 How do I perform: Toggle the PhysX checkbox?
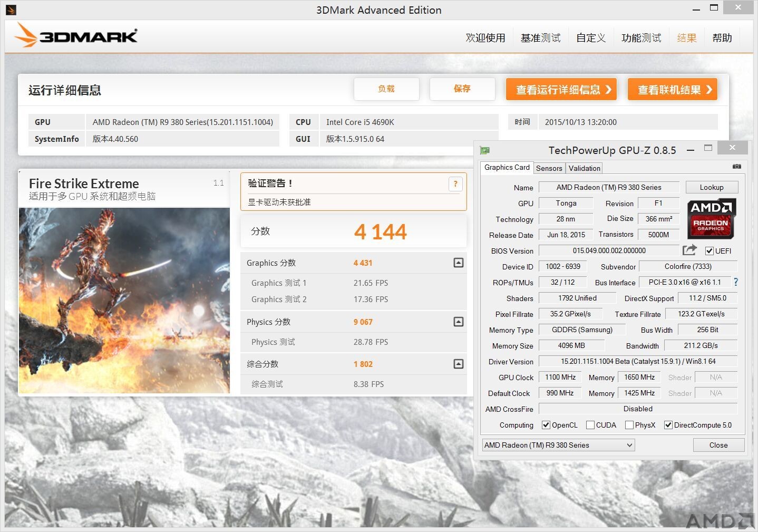coord(629,425)
